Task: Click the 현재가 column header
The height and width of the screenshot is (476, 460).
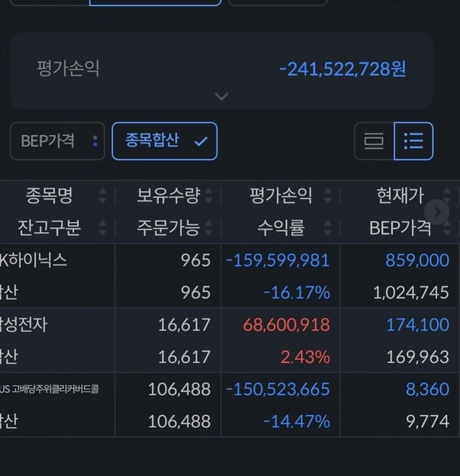Action: 400,195
